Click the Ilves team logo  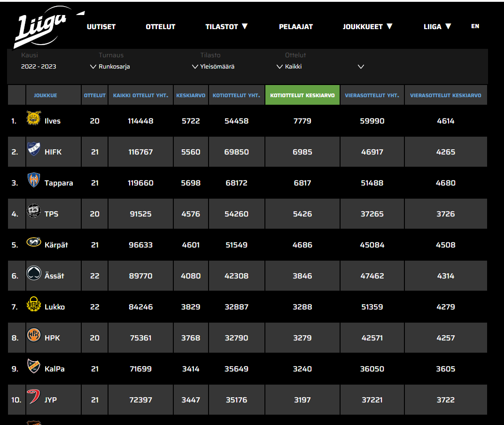tap(34, 118)
